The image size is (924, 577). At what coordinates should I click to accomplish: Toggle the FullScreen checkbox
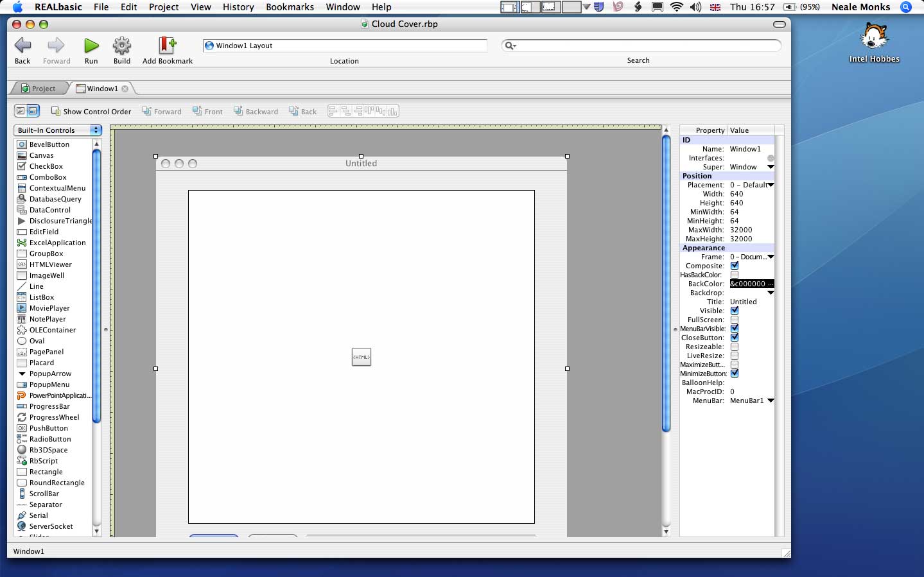[735, 320]
